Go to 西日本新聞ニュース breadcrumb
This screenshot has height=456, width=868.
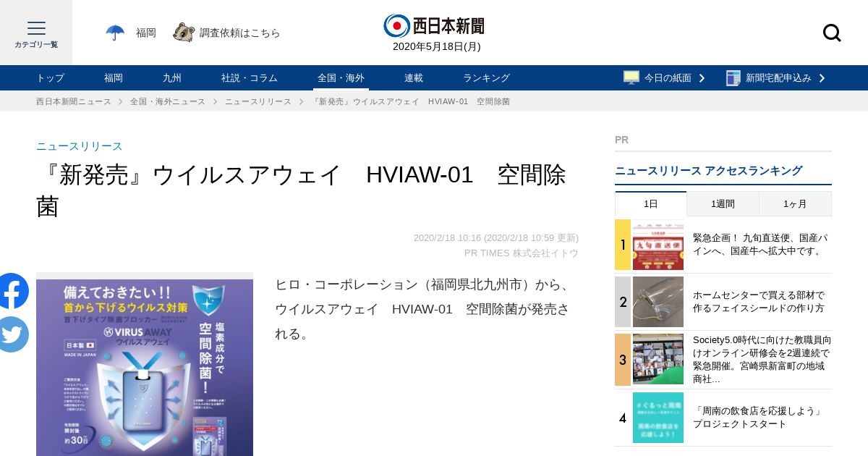pos(74,101)
